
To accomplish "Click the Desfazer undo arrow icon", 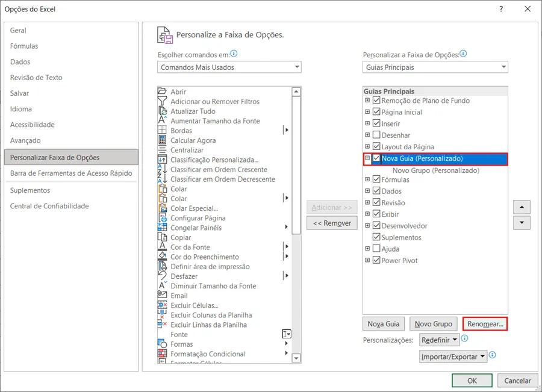I will click(162, 276).
